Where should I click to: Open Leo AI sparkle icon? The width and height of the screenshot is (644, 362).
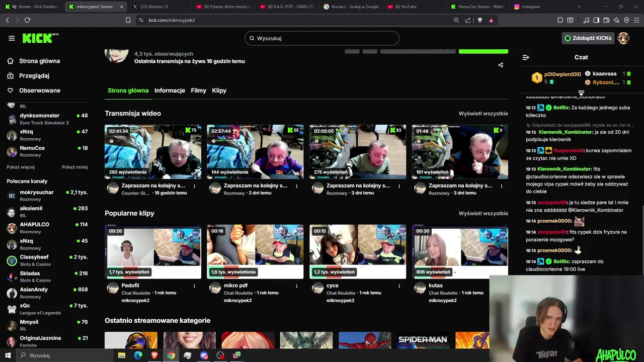(x=616, y=20)
